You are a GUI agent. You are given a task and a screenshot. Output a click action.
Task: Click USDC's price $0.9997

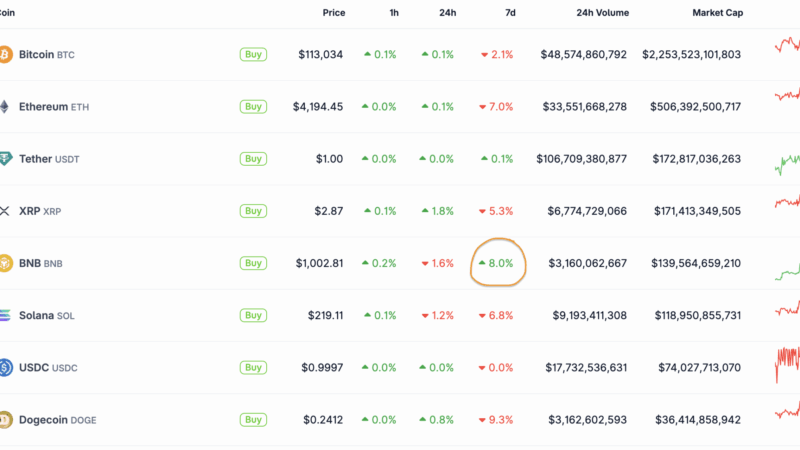pos(322,367)
